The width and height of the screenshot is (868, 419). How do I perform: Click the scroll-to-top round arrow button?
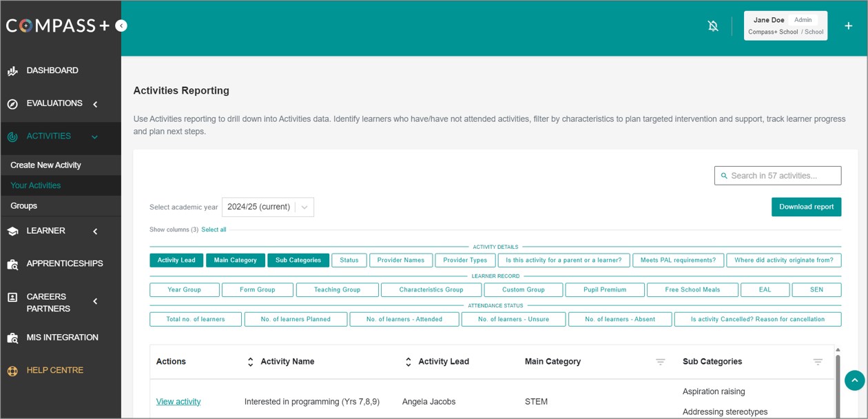[x=854, y=380]
